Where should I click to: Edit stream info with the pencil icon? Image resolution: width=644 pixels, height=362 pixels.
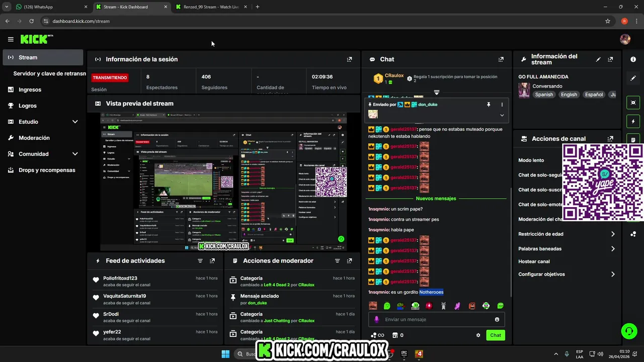click(598, 59)
